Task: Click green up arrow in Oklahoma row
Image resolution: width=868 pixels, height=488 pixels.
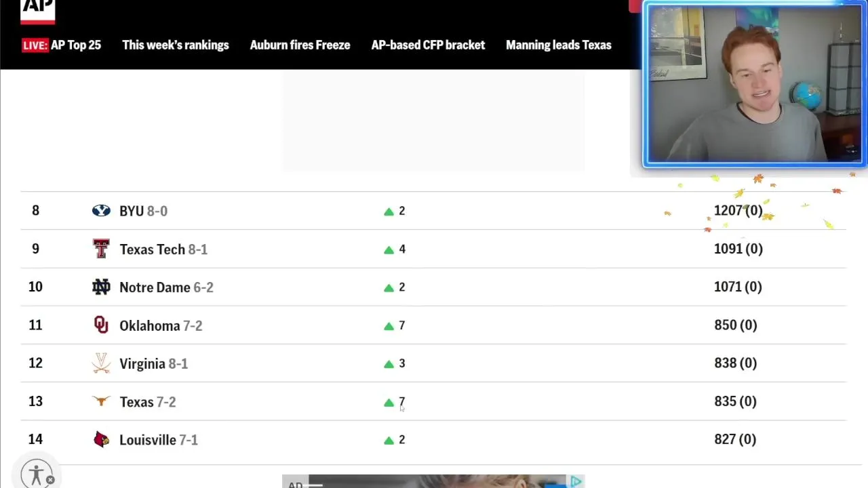Action: coord(389,326)
